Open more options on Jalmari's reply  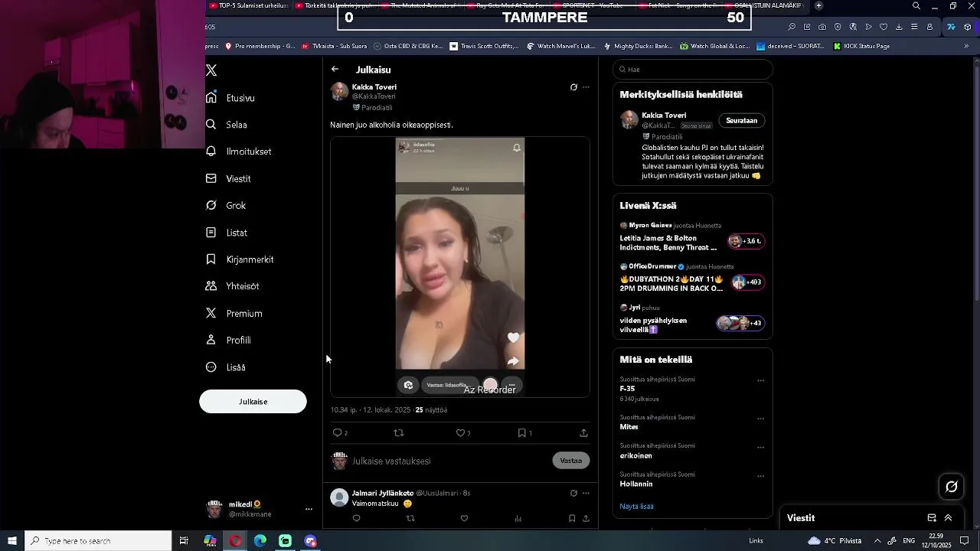point(586,494)
